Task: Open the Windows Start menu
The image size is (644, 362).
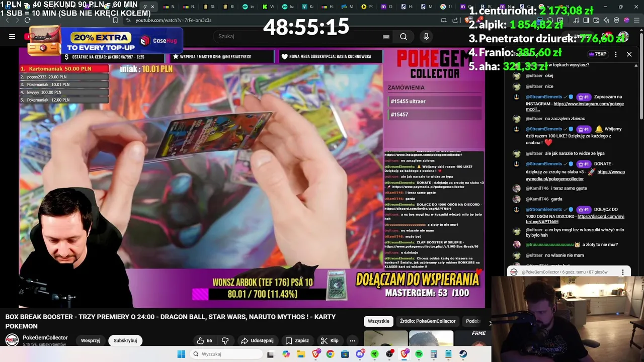Action: coord(181,354)
